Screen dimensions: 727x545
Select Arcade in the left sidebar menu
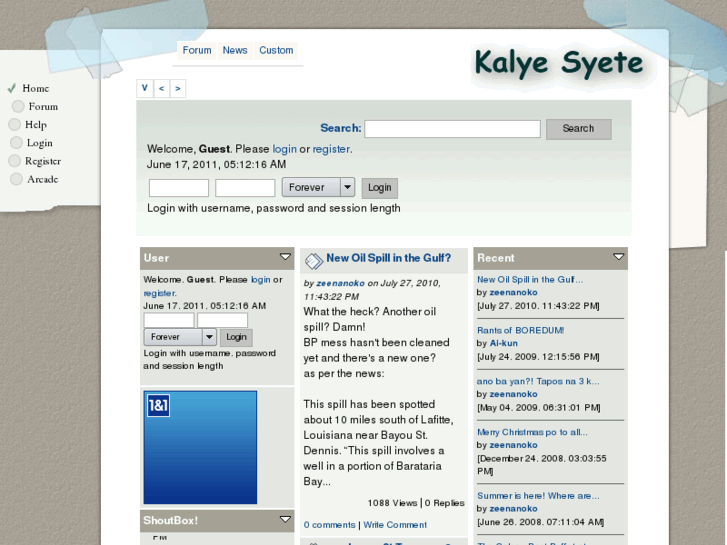pos(43,179)
